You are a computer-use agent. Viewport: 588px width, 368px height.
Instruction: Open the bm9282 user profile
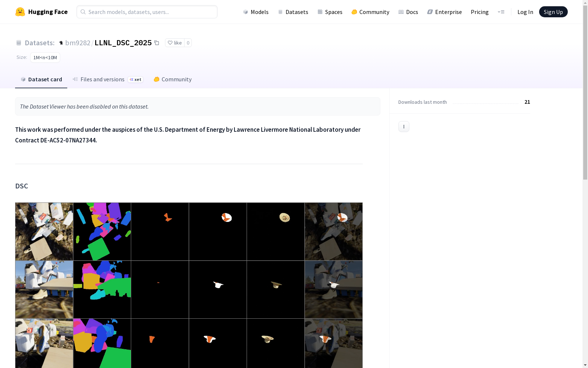(78, 43)
